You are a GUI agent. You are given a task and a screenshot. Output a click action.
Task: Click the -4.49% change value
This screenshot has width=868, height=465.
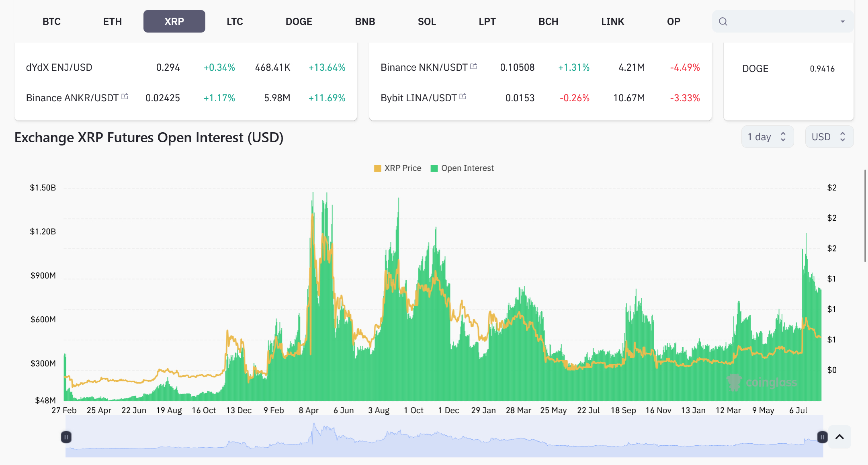(685, 68)
